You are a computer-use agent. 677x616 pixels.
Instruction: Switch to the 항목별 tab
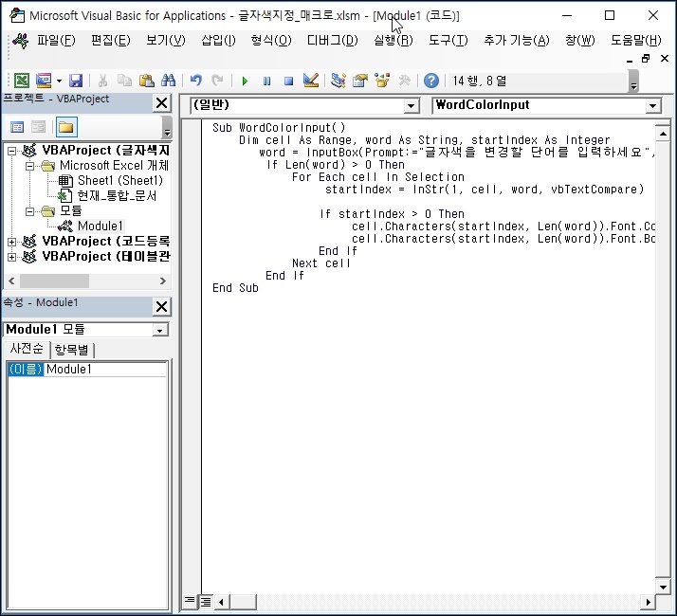pos(72,350)
